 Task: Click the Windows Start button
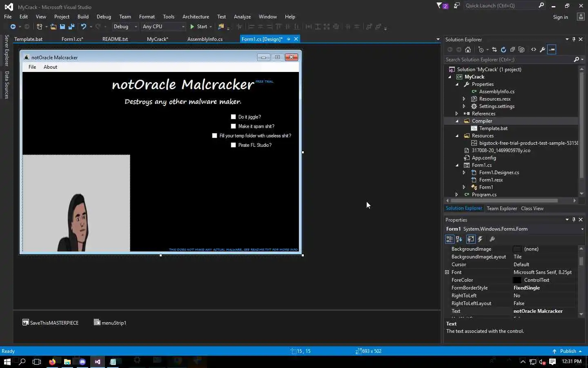(7, 362)
